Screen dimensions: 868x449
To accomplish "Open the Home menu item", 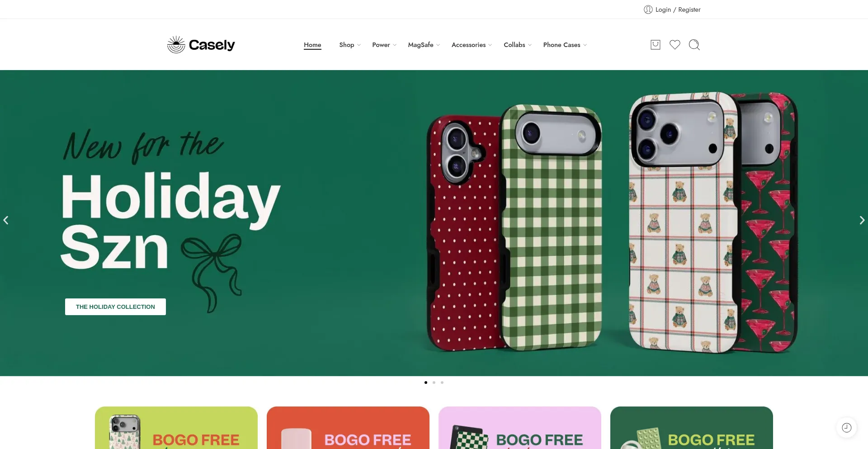I will tap(312, 45).
